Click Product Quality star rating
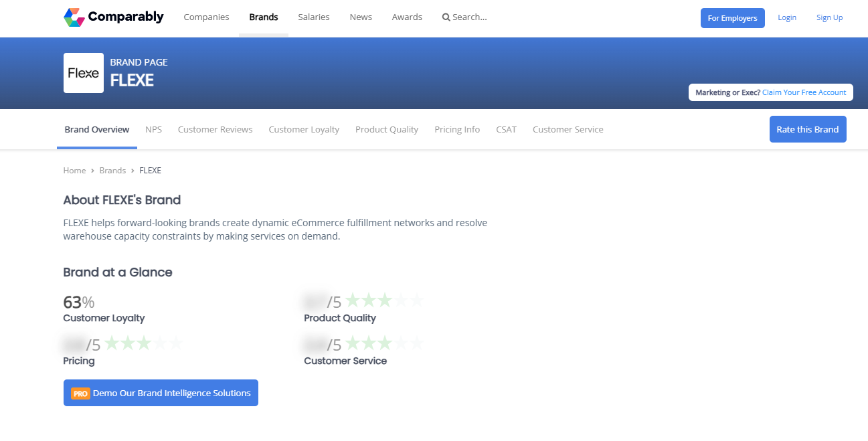868x441 pixels. pyautogui.click(x=384, y=300)
